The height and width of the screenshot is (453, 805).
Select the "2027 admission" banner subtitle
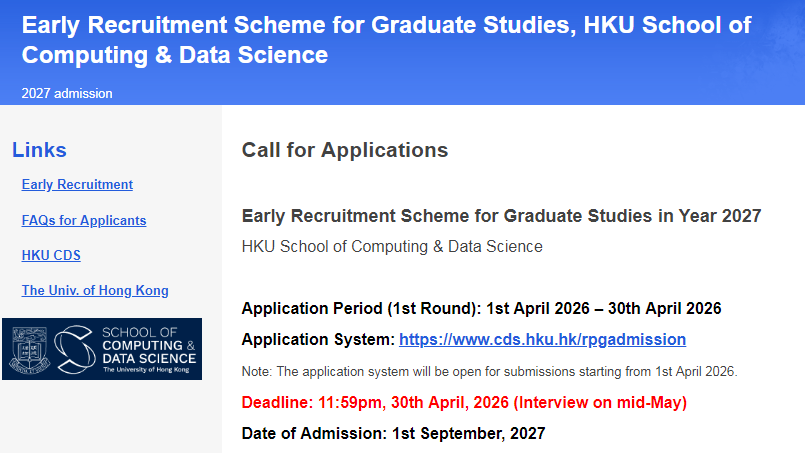67,94
